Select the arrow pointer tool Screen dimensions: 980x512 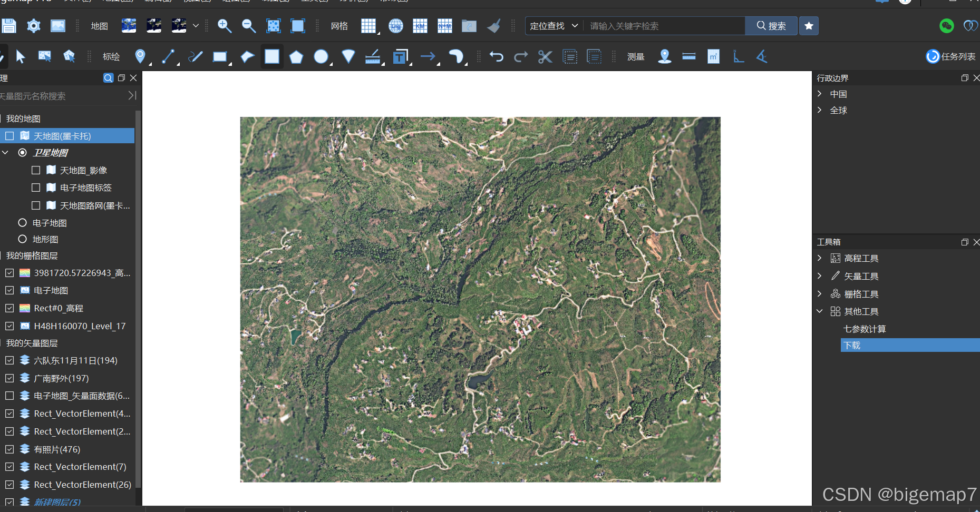tap(21, 56)
